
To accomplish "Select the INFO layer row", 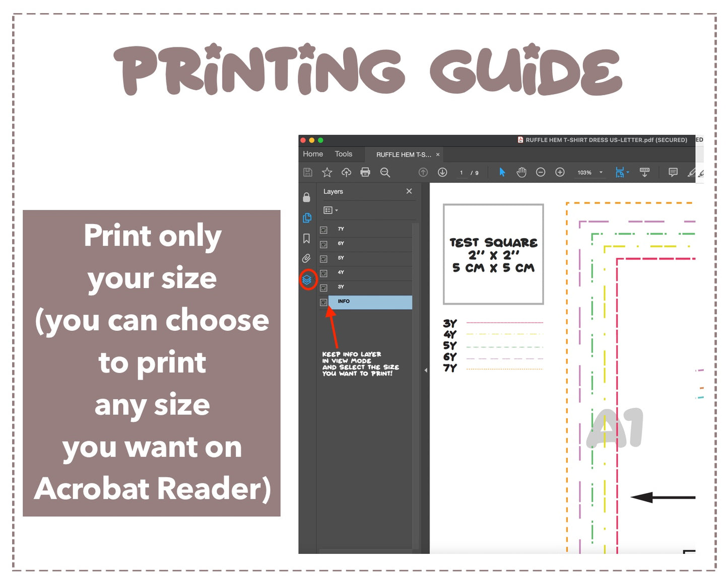I will tap(370, 302).
